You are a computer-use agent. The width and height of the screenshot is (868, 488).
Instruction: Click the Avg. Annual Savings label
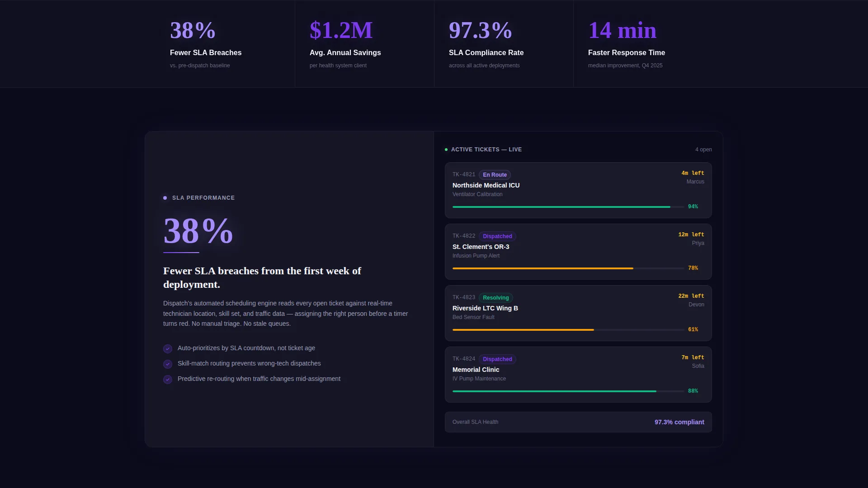[x=345, y=53]
